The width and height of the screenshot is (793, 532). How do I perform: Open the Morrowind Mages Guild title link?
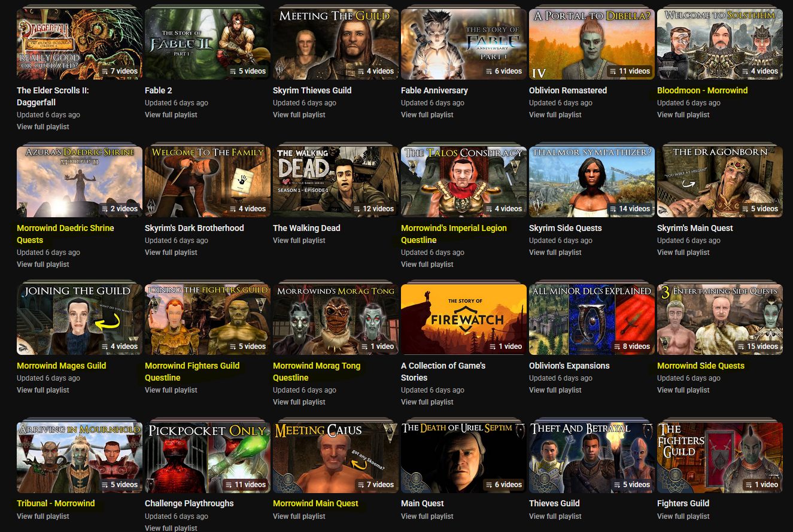click(x=61, y=366)
